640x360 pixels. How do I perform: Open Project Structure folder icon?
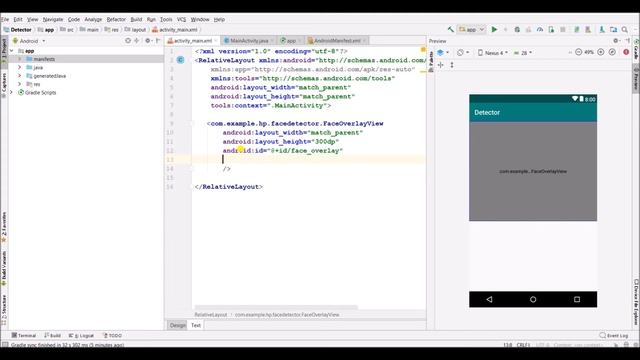[x=613, y=29]
